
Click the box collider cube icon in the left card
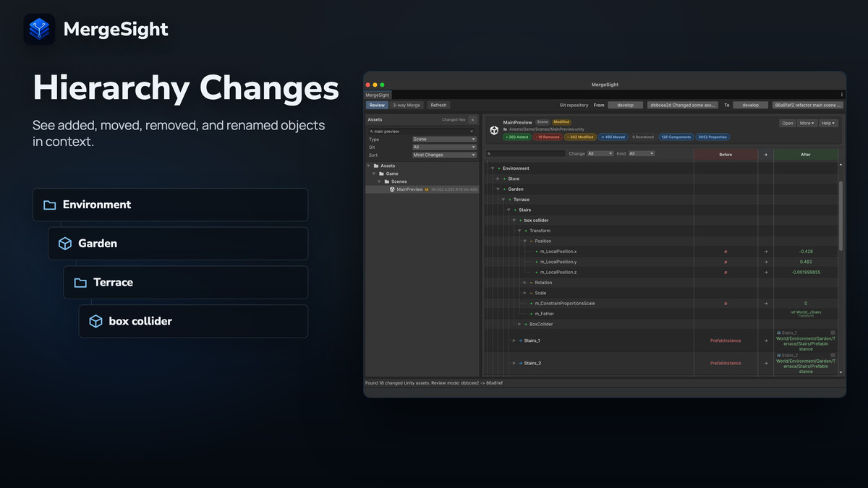tap(95, 321)
